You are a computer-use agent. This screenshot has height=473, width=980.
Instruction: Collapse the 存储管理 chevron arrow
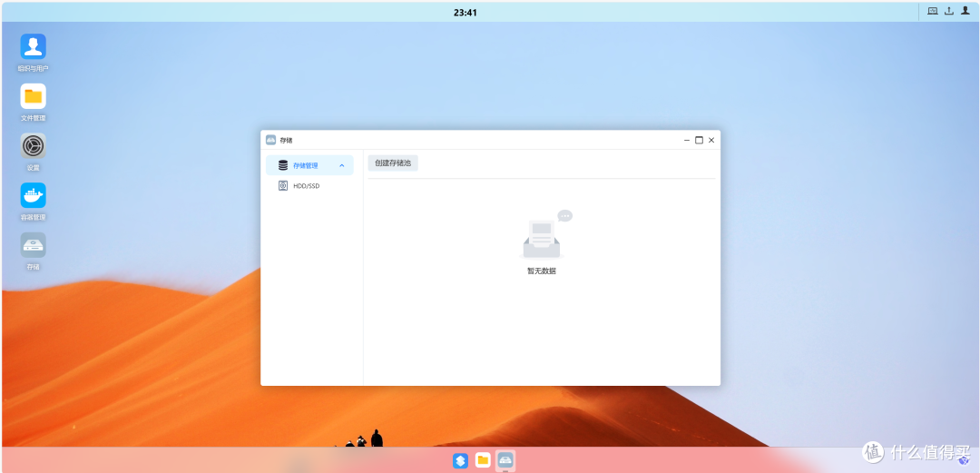(342, 166)
